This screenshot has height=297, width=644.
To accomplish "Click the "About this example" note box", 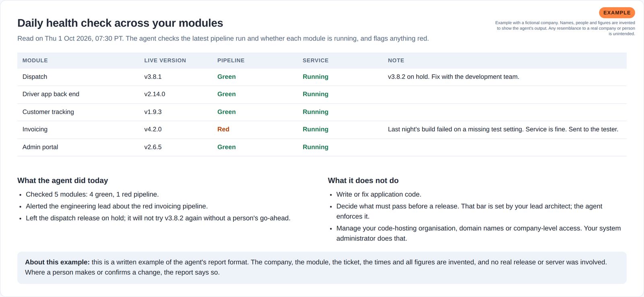I will click(x=322, y=268).
